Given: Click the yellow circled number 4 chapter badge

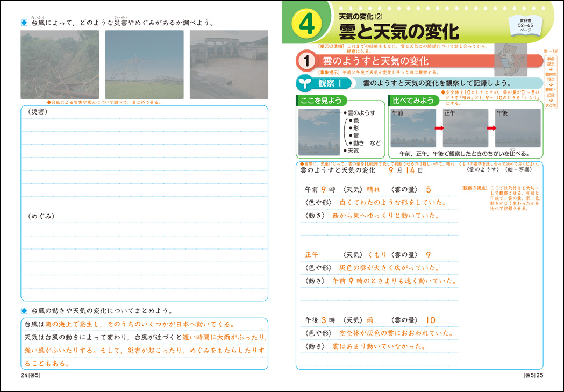Looking at the screenshot, I should coord(306,24).
